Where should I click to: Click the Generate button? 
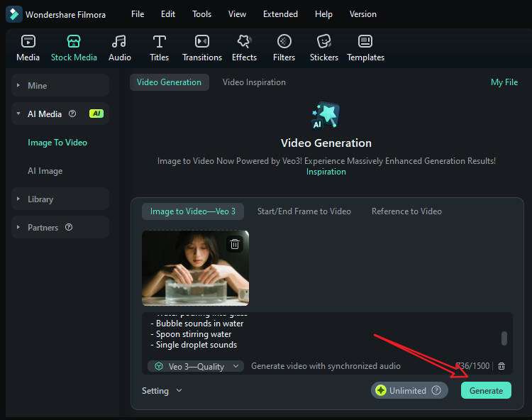click(486, 390)
